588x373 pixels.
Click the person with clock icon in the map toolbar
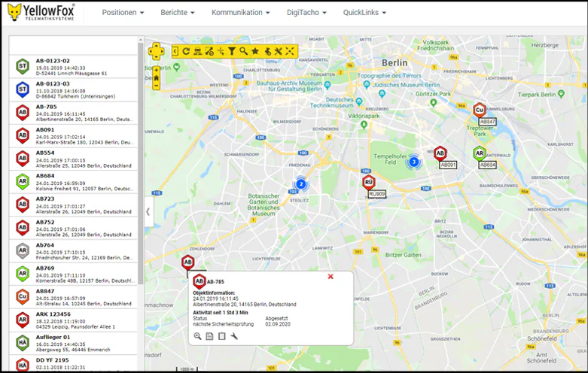coord(267,51)
